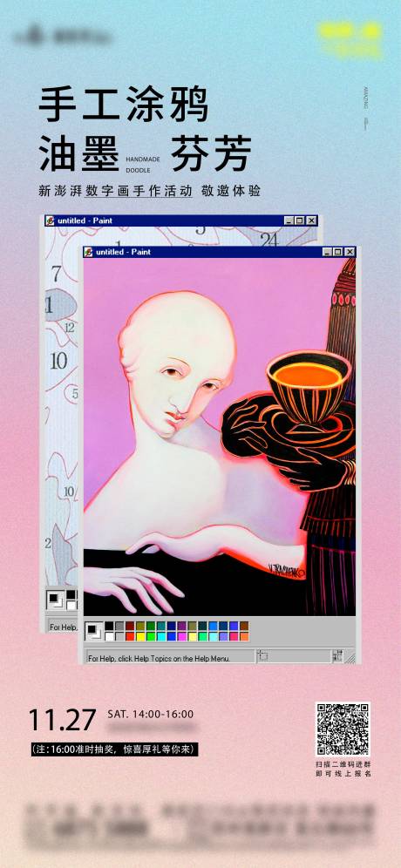Screen dimensions: 401x868
Task: Click the selection size icon in the status bar
Action: tap(337, 656)
